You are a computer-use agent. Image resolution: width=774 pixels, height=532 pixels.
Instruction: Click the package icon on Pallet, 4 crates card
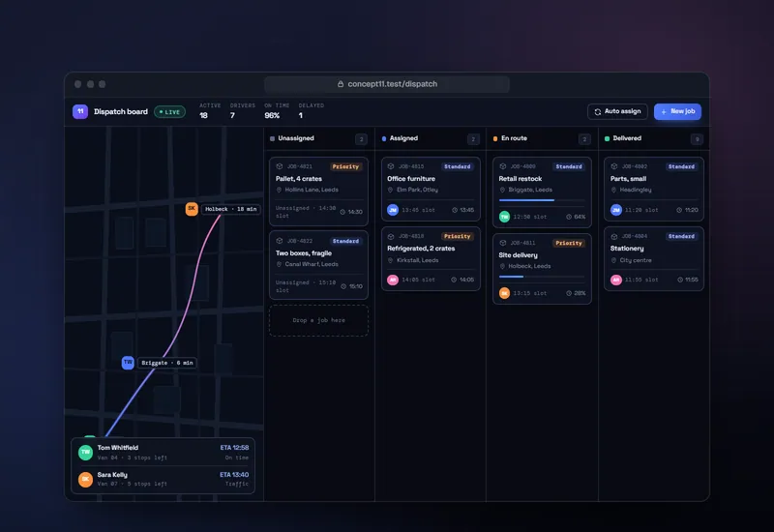click(x=280, y=166)
